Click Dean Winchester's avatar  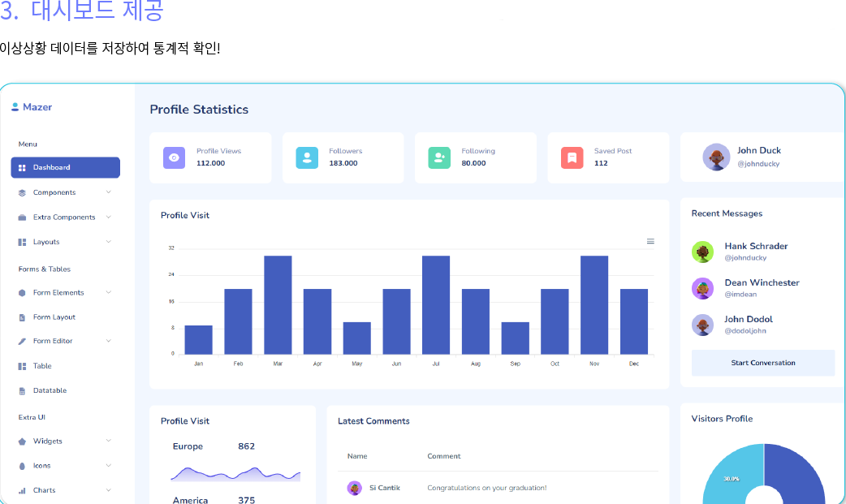pyautogui.click(x=702, y=289)
